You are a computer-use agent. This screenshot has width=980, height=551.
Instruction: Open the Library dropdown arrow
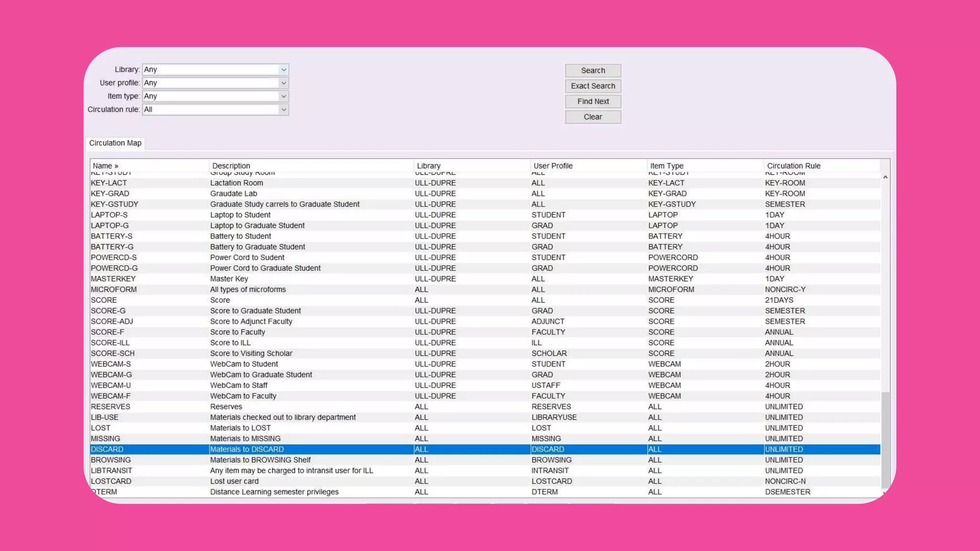(x=283, y=70)
